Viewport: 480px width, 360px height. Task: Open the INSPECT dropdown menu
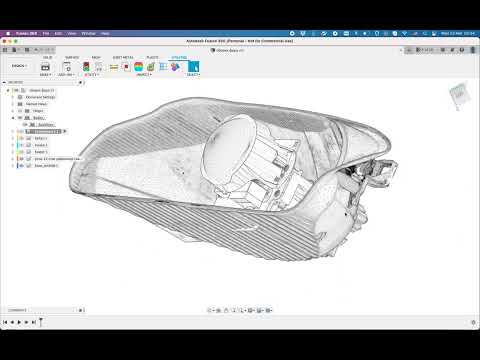[144, 75]
